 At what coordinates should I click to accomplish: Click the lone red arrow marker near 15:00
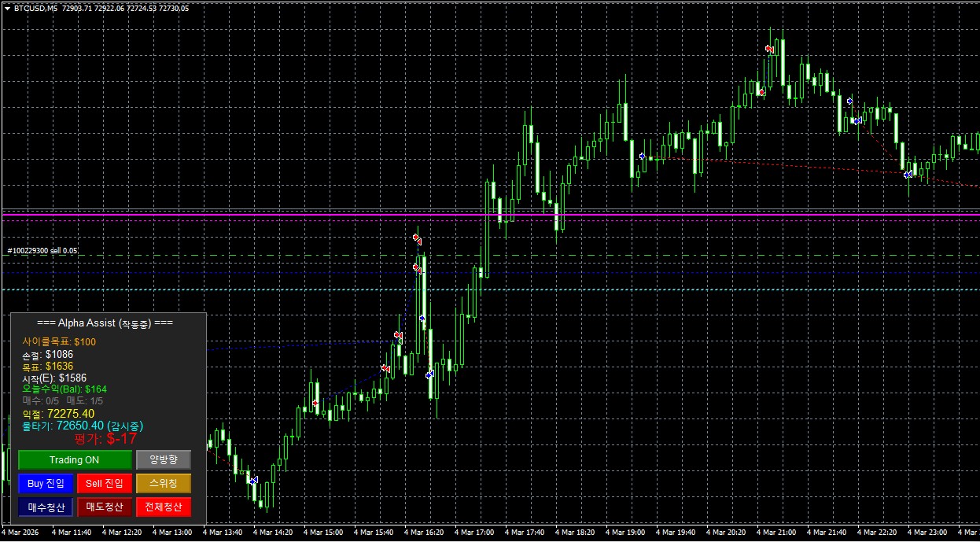tap(315, 404)
